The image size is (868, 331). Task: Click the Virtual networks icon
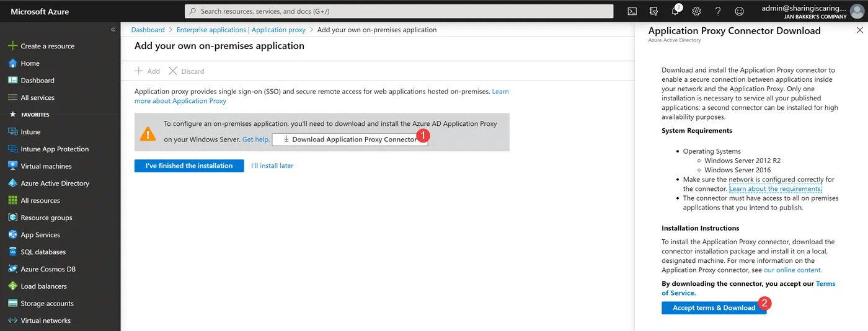pos(12,320)
